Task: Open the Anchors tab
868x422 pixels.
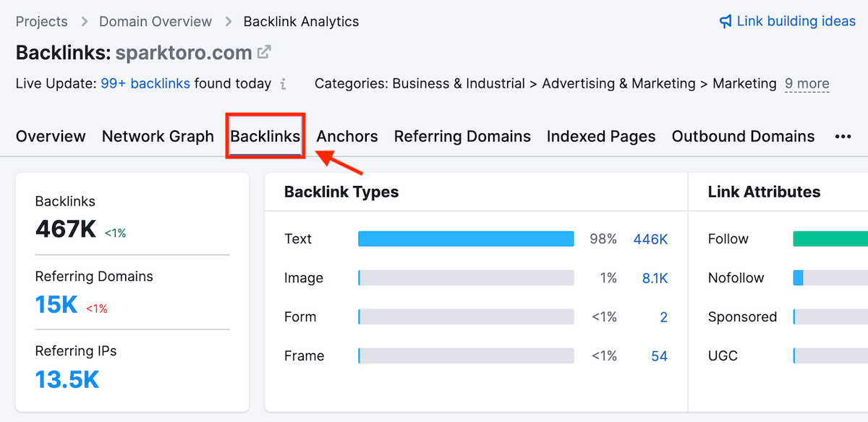Action: pyautogui.click(x=347, y=136)
